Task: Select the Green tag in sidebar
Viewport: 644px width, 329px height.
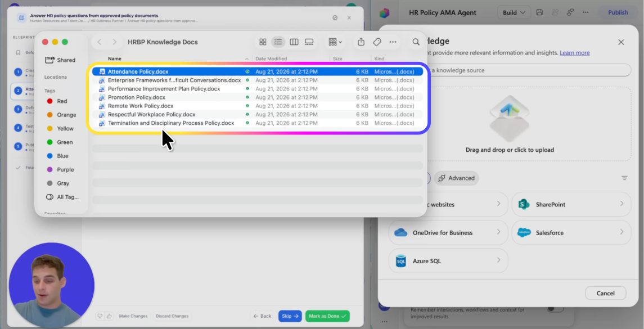Action: [60, 142]
